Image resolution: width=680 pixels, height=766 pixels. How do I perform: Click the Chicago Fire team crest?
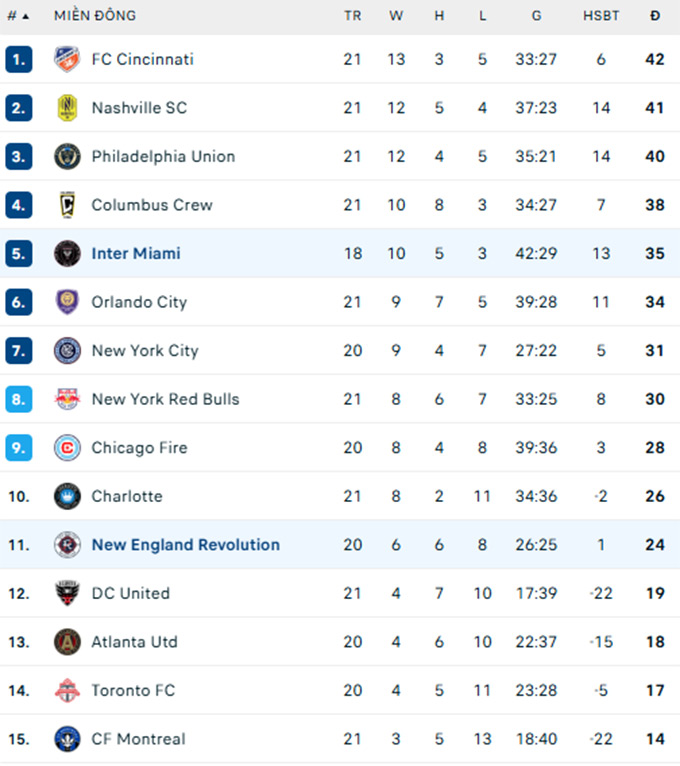pos(67,448)
